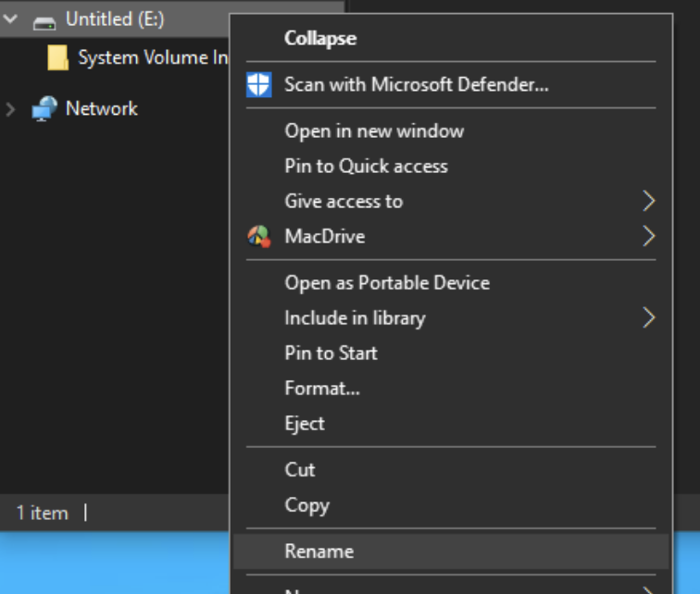Select the Network tree label
Viewport: 700px width, 594px height.
(101, 109)
